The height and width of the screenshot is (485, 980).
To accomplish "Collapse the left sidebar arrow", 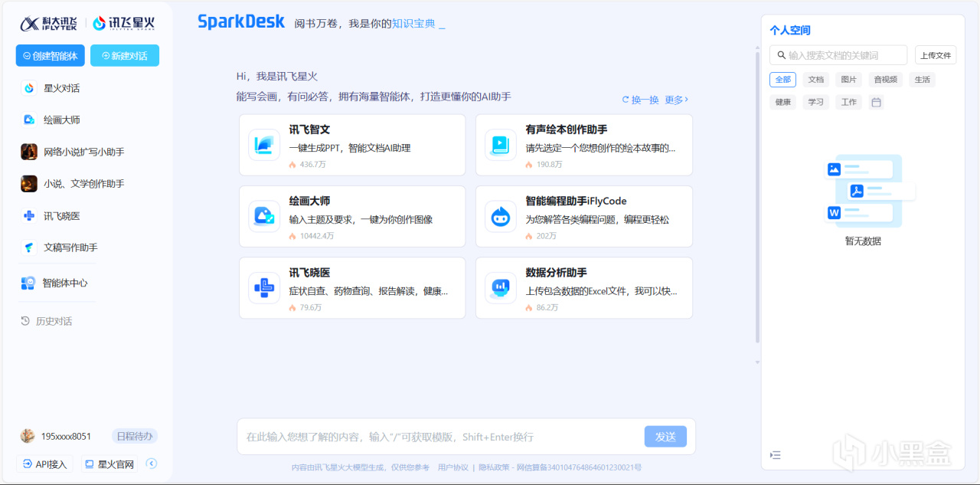I will (x=152, y=464).
